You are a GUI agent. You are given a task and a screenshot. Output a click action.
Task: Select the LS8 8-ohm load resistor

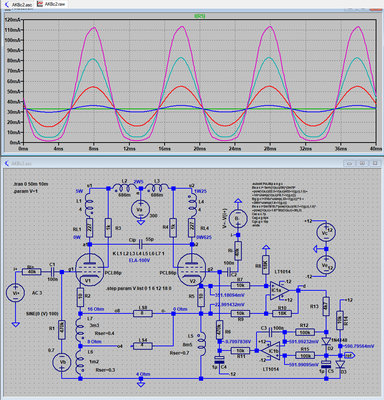(143, 313)
